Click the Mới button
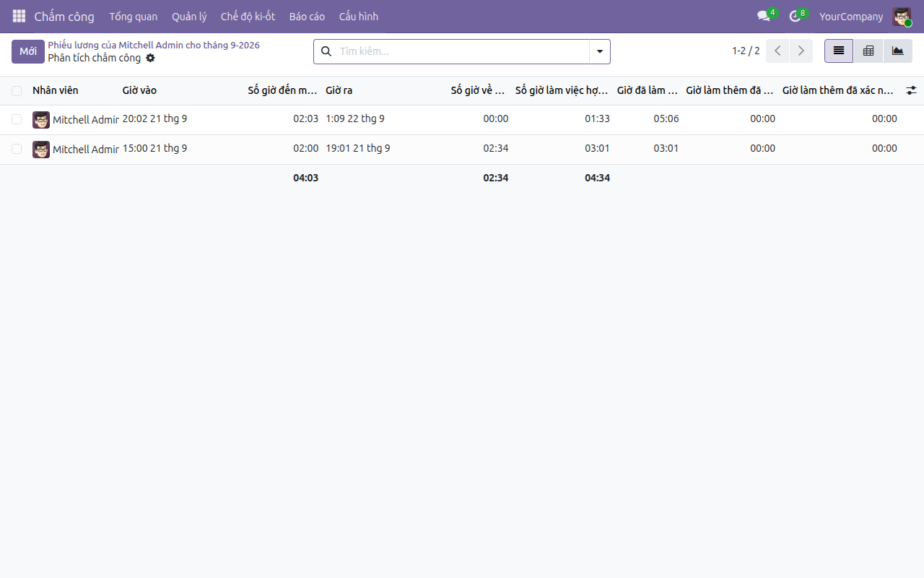 click(x=28, y=51)
